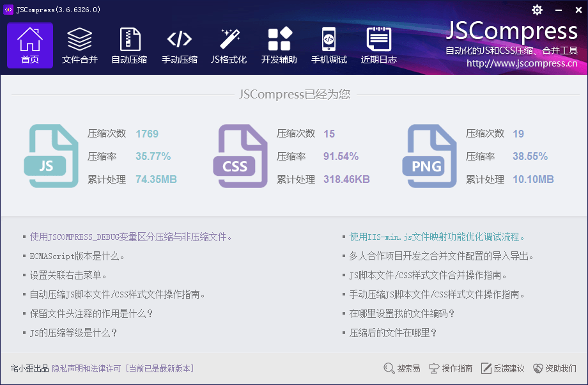588x385 pixels.
Task: Open 多人合作项目开发 config import guide
Action: (442, 256)
